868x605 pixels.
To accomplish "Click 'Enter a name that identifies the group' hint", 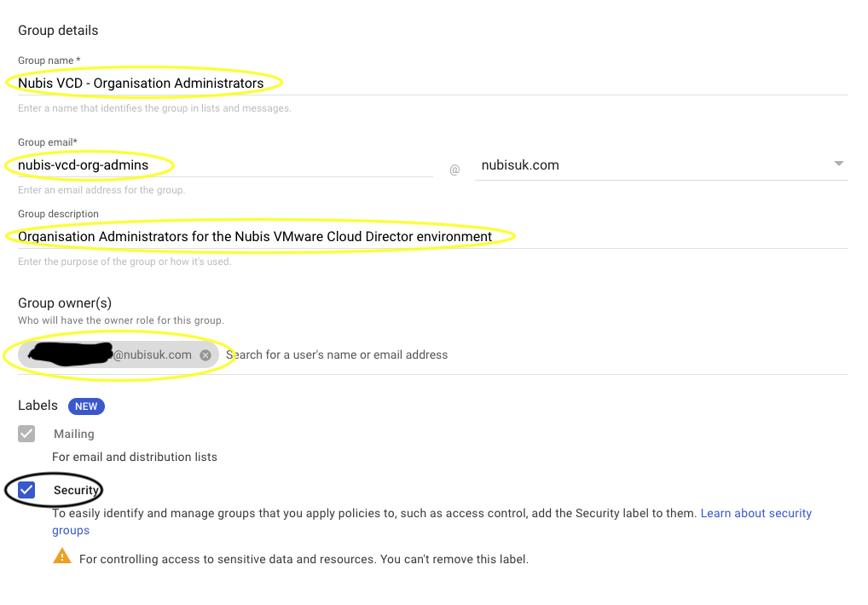I will pos(154,108).
